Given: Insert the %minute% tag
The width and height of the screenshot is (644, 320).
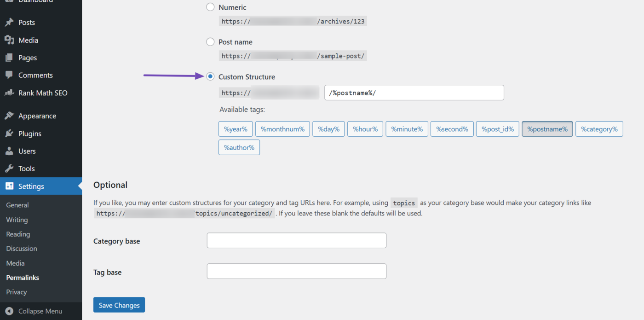Looking at the screenshot, I should (x=407, y=129).
